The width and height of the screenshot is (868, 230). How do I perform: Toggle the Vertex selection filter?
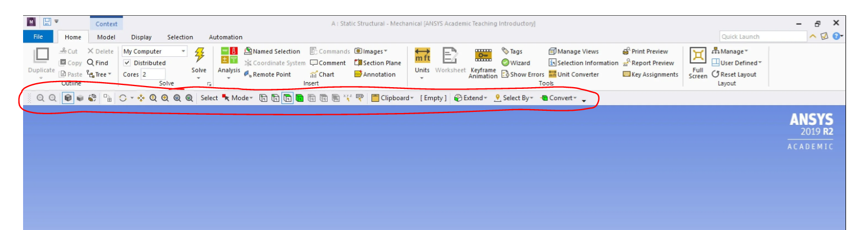point(263,98)
